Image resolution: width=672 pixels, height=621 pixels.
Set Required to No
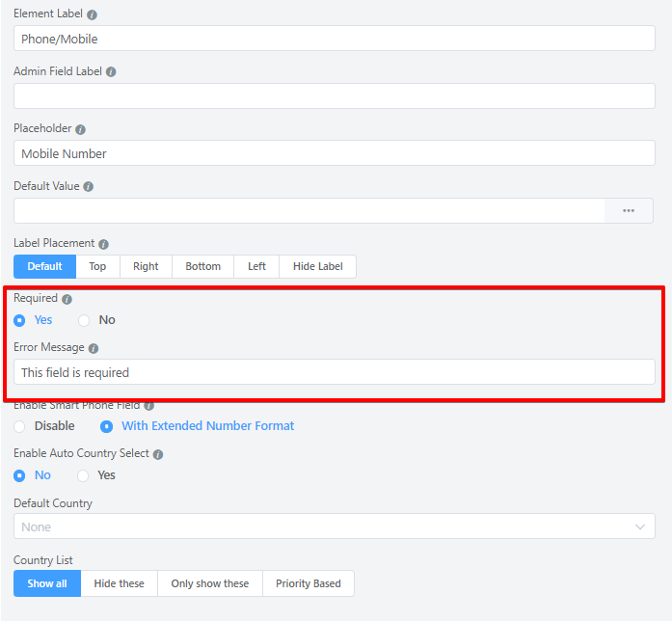pyautogui.click(x=84, y=320)
